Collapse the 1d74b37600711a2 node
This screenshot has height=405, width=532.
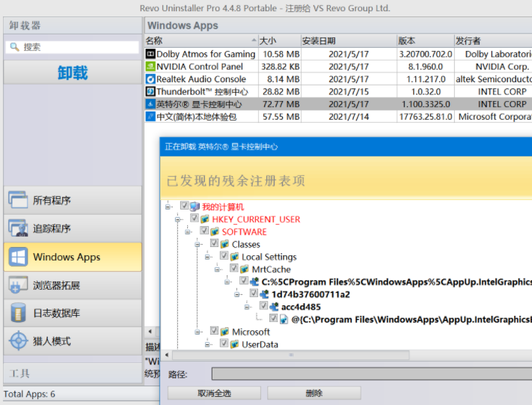tap(237, 295)
